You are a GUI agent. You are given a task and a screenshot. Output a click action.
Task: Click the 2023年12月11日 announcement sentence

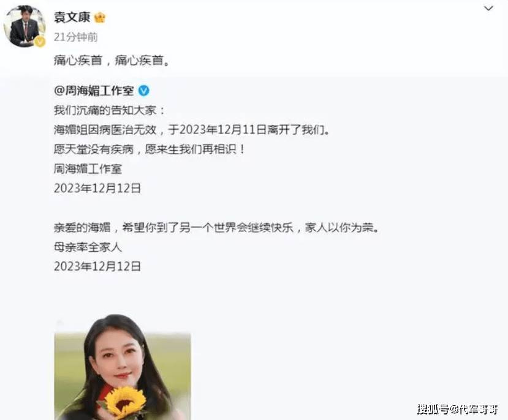coord(192,130)
